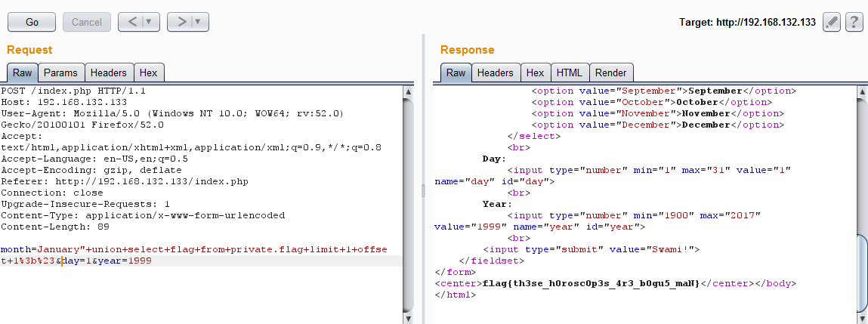Click the 'Upgrade-Insecure-Requests: 1' line
The image size is (868, 324).
click(x=85, y=204)
